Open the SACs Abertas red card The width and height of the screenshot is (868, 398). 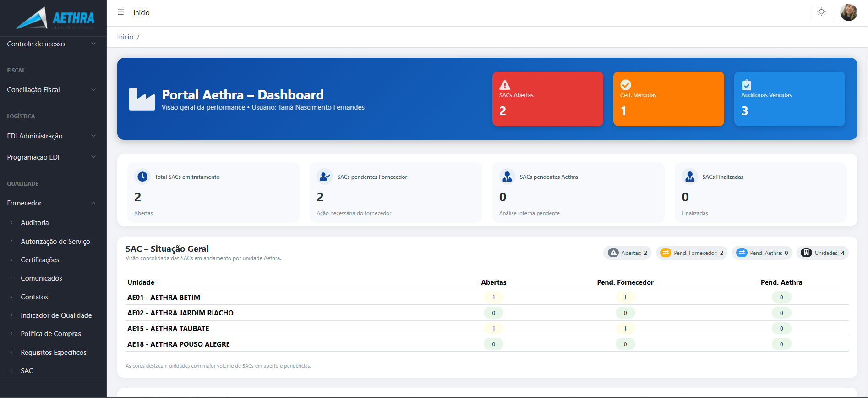coord(548,99)
